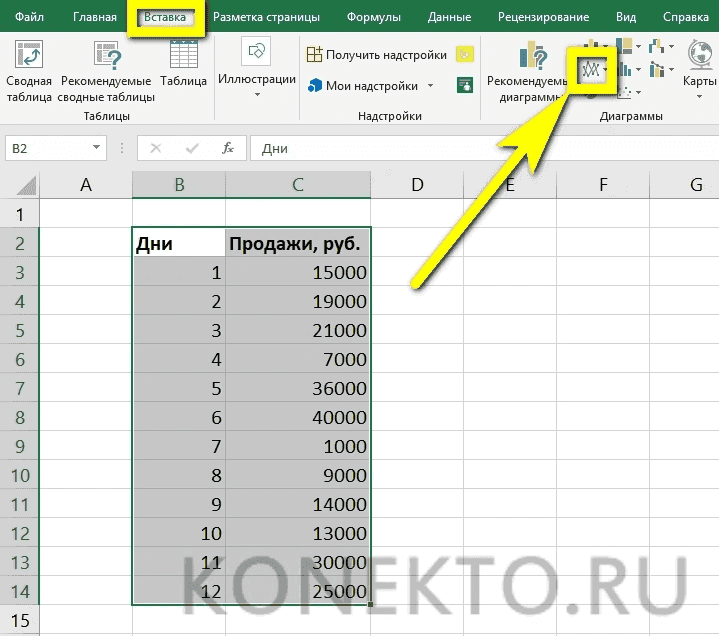
Task: Open the Файл menu
Action: click(x=32, y=17)
